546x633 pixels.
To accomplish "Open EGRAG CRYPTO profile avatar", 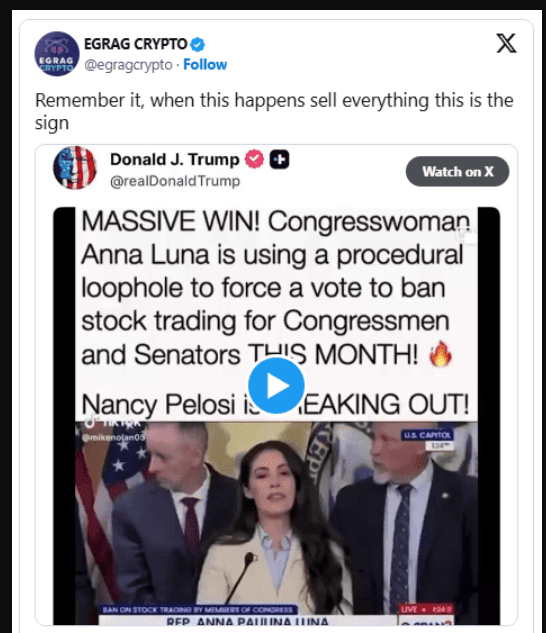I will 57,54.
